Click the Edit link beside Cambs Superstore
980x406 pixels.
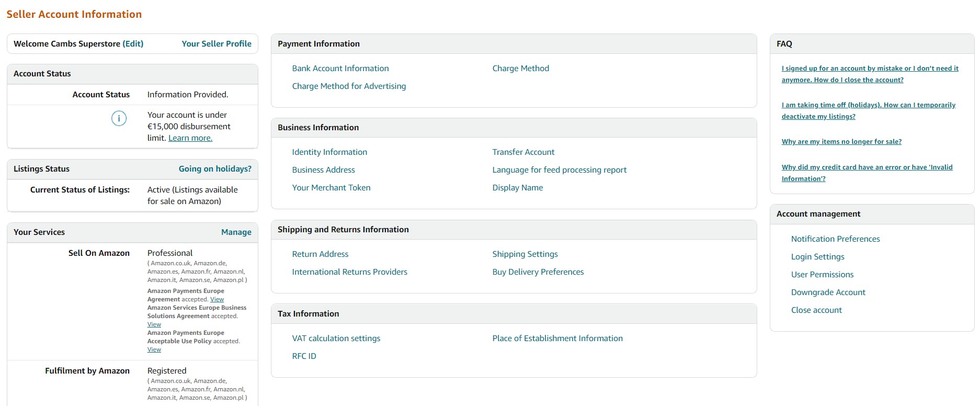pyautogui.click(x=133, y=44)
